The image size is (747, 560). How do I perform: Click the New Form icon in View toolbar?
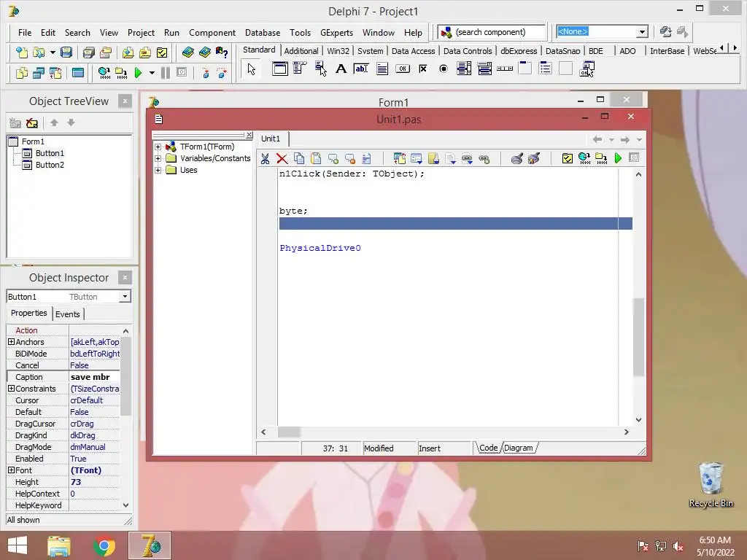point(77,73)
